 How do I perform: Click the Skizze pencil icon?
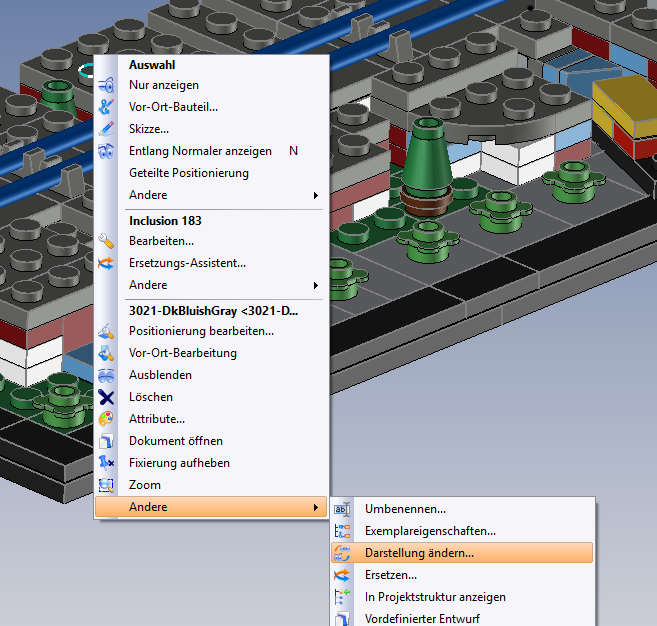106,129
